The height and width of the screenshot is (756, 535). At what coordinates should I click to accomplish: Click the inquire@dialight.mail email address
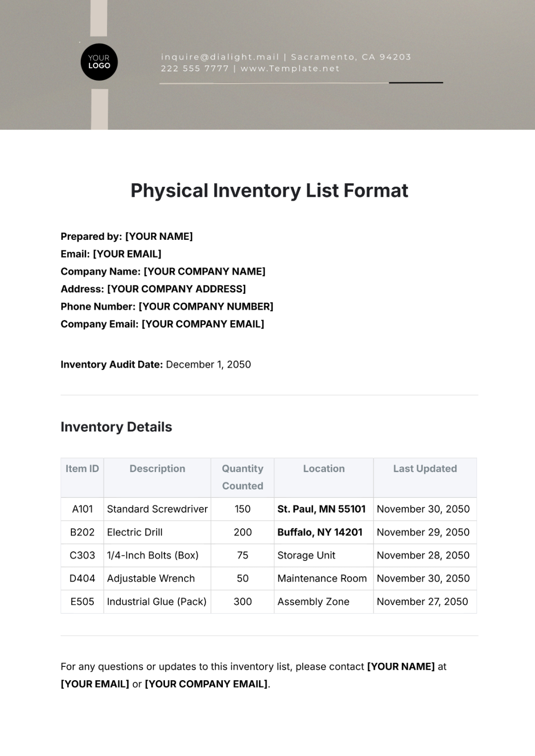click(220, 57)
